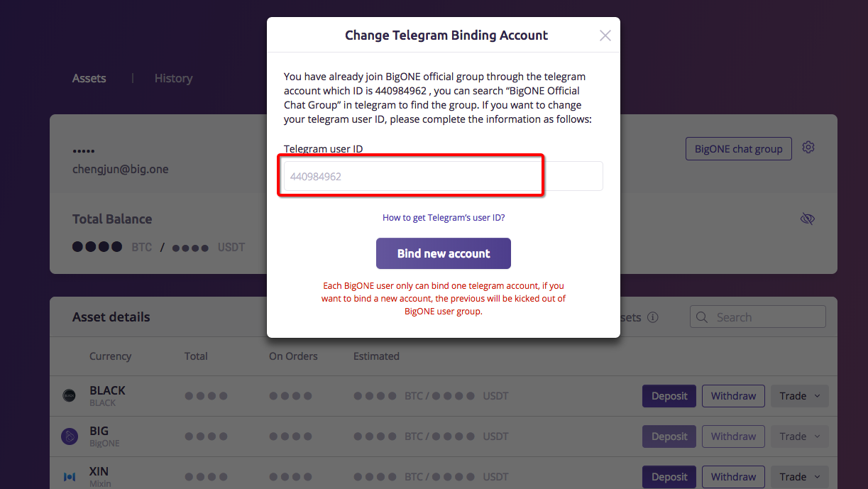This screenshot has width=868, height=489.
Task: Open the BigONE chat group button
Action: pos(738,149)
